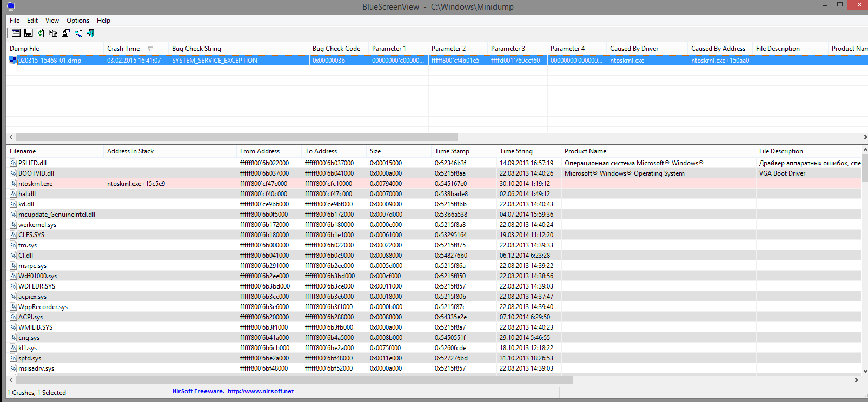
Task: Open the Advanced Options toolbar icon
Action: (x=16, y=33)
